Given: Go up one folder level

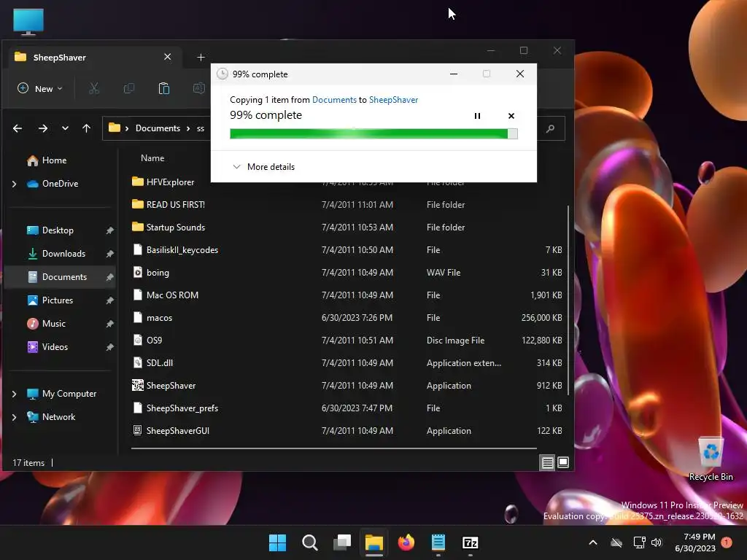Looking at the screenshot, I should pos(86,128).
